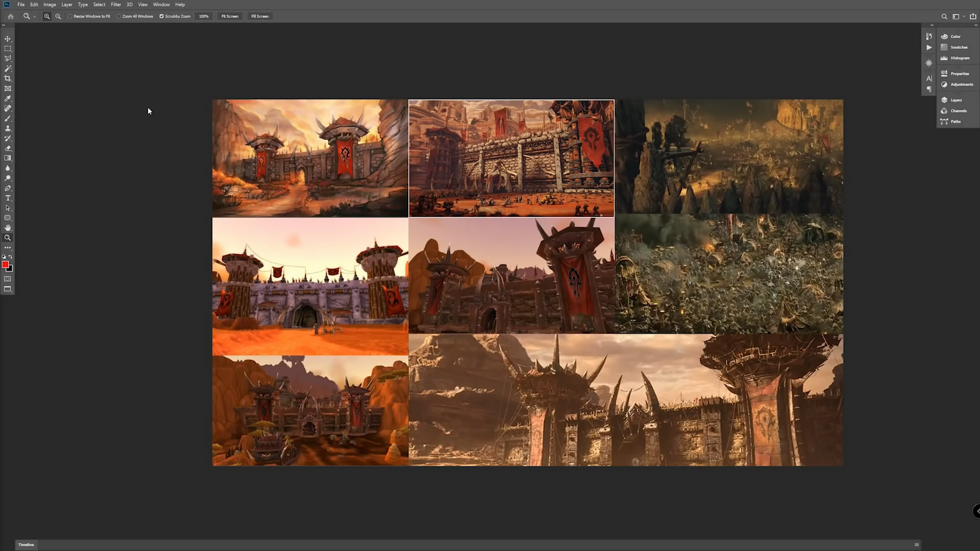Select the Polygonal Lasso tool
Viewport: 980px width, 551px height.
click(8, 59)
